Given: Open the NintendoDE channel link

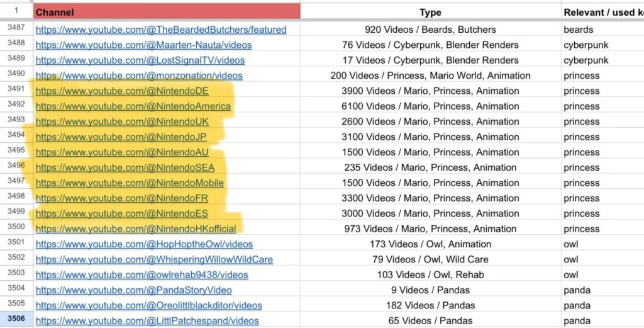Looking at the screenshot, I should 122,91.
